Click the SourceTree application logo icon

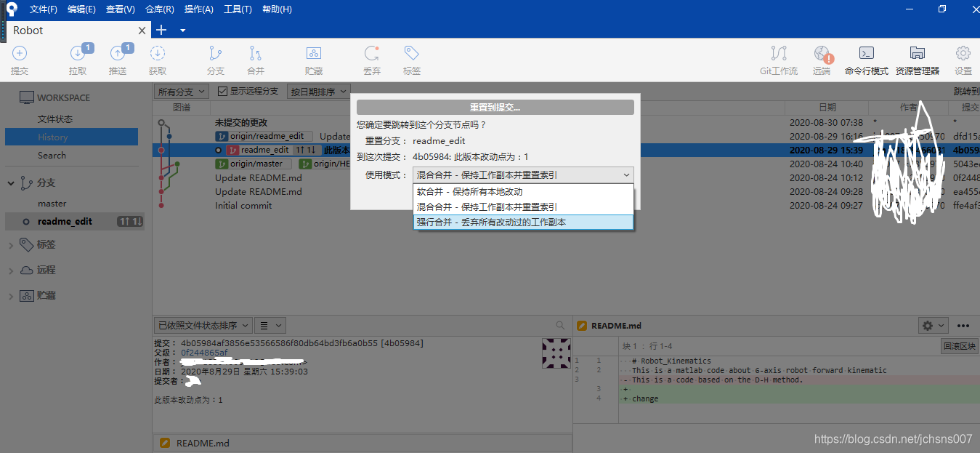tap(11, 9)
